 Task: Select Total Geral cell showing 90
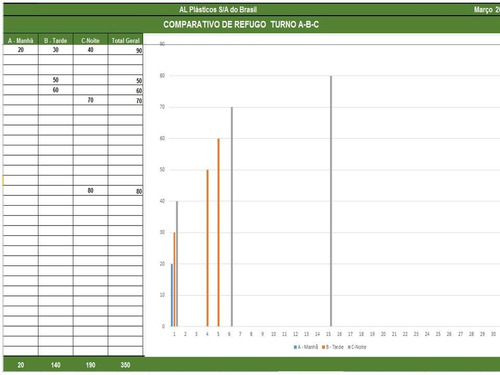(x=125, y=50)
